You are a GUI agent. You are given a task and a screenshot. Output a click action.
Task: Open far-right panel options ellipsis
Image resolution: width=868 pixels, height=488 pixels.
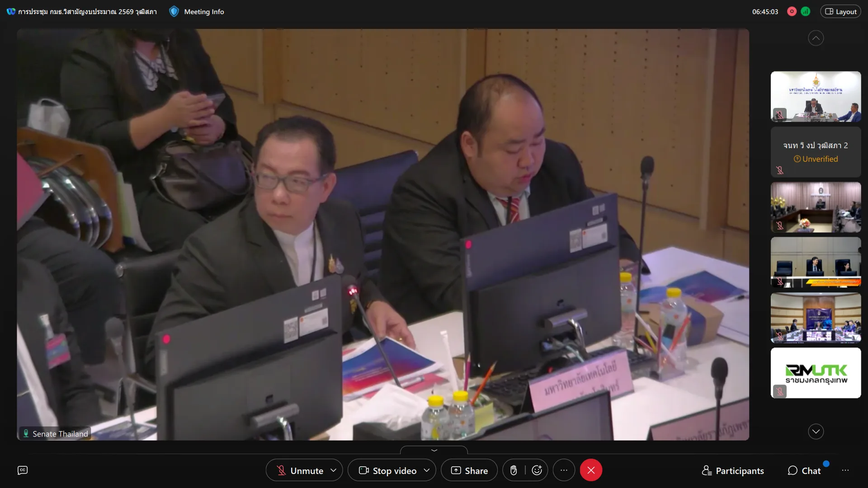pos(845,470)
